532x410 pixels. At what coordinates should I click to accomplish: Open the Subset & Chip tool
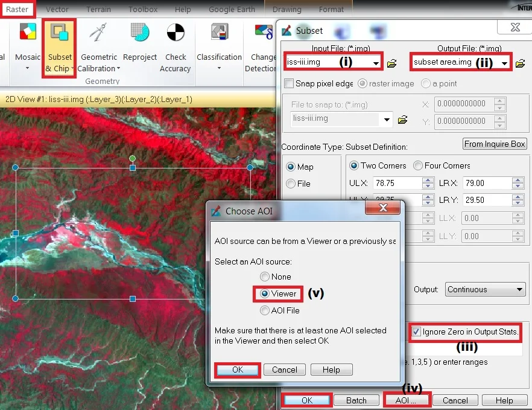coord(58,47)
